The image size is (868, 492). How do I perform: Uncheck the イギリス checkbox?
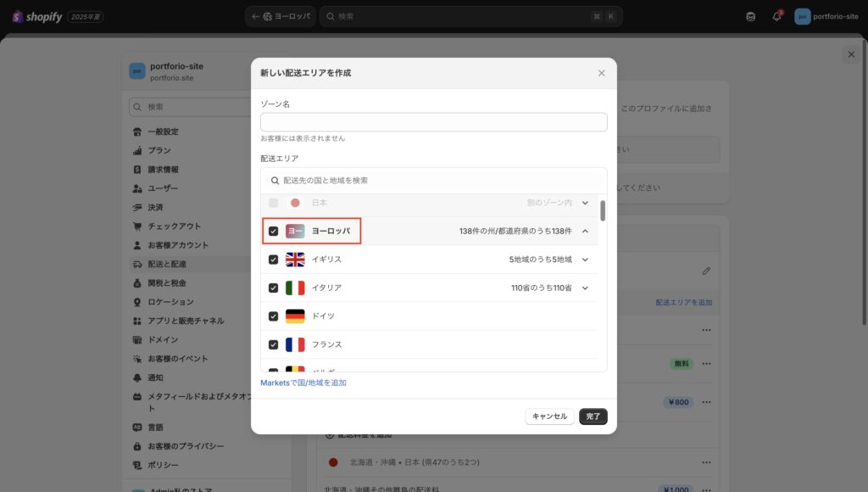point(273,260)
